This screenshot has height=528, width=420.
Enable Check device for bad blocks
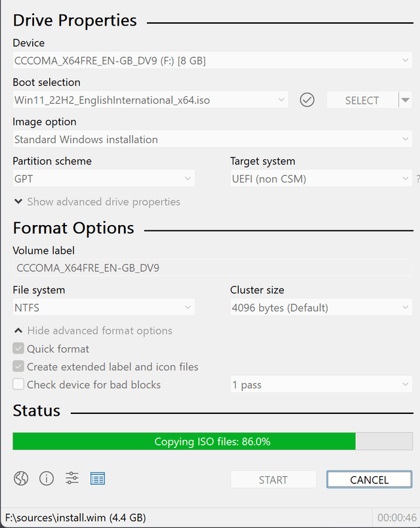(x=18, y=384)
